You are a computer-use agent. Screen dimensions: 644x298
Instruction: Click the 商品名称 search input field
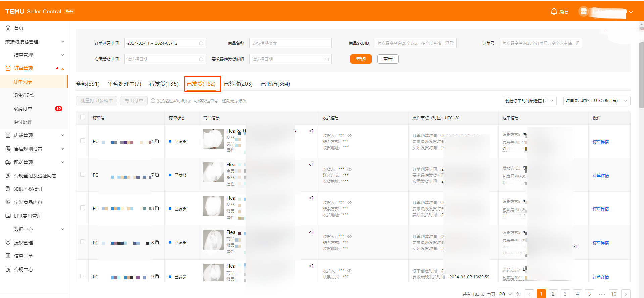tap(290, 43)
